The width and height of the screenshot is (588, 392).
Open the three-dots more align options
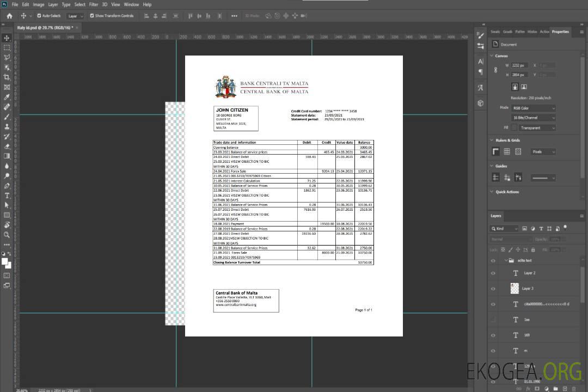pyautogui.click(x=234, y=16)
